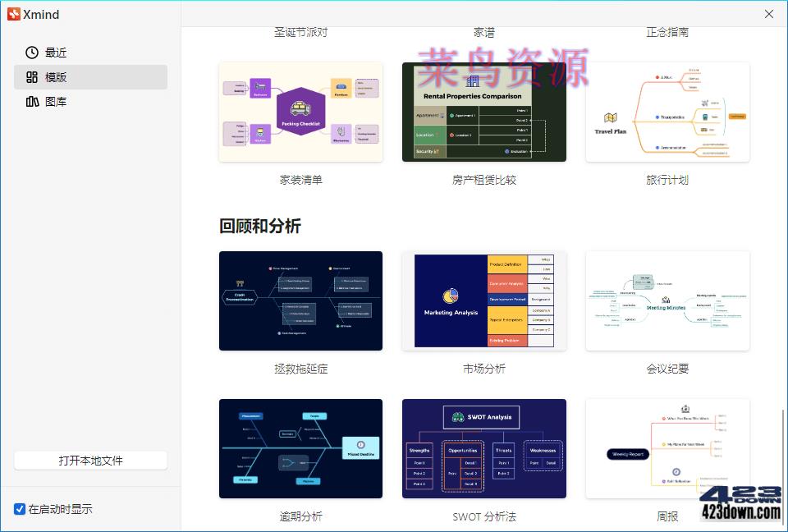Select the 模版 templates tab

click(x=57, y=76)
